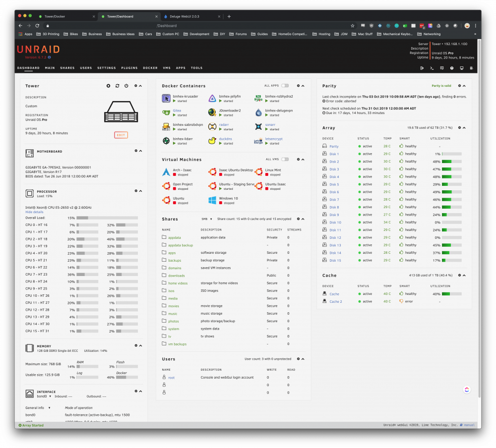Click the sonarr container icon

258,127
